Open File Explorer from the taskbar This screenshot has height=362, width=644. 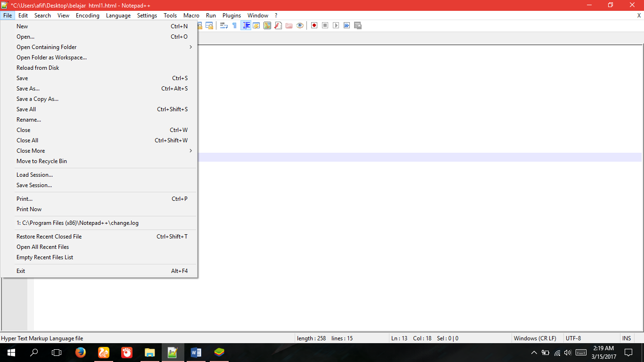[x=150, y=353]
